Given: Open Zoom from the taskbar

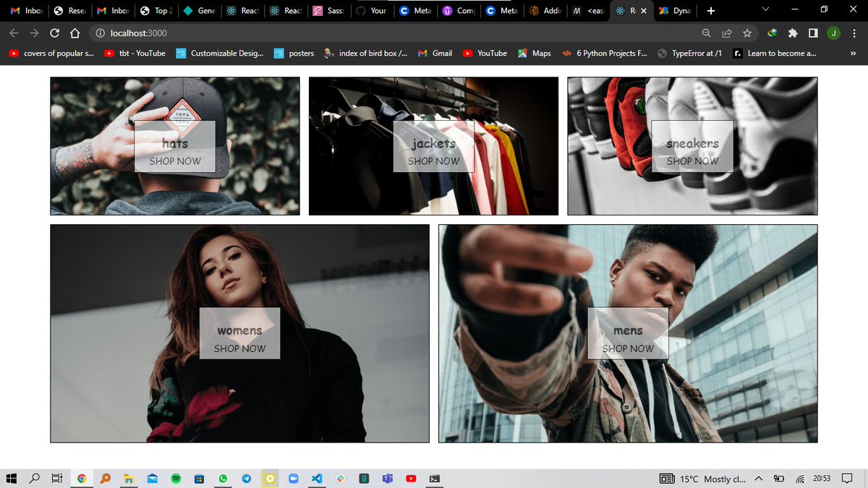Looking at the screenshot, I should (x=293, y=479).
